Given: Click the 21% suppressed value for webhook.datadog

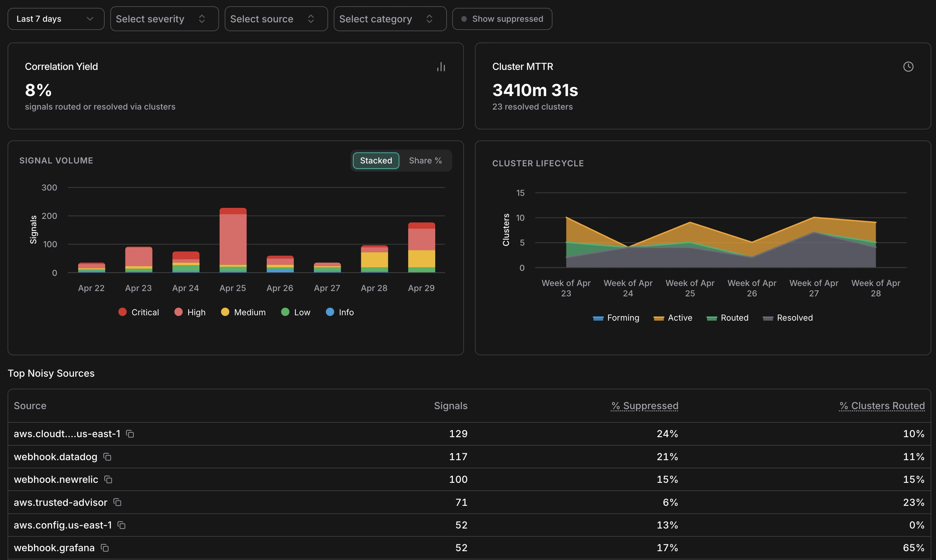Looking at the screenshot, I should click(x=667, y=457).
